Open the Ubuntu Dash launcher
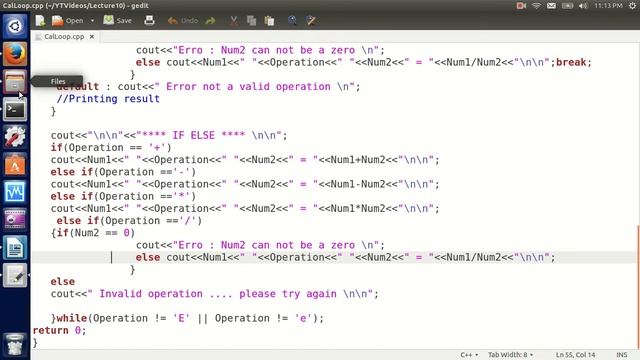640x360 pixels. pyautogui.click(x=15, y=27)
